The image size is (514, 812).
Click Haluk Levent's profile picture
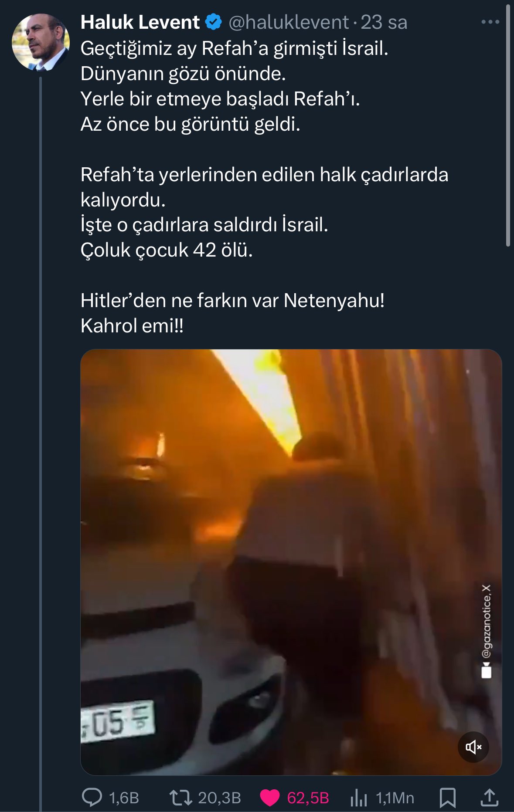[x=41, y=42]
